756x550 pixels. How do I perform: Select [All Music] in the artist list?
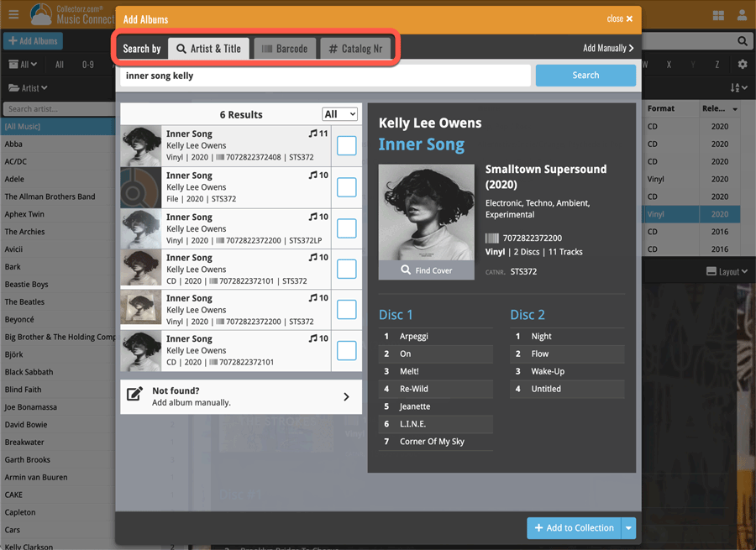click(x=58, y=126)
